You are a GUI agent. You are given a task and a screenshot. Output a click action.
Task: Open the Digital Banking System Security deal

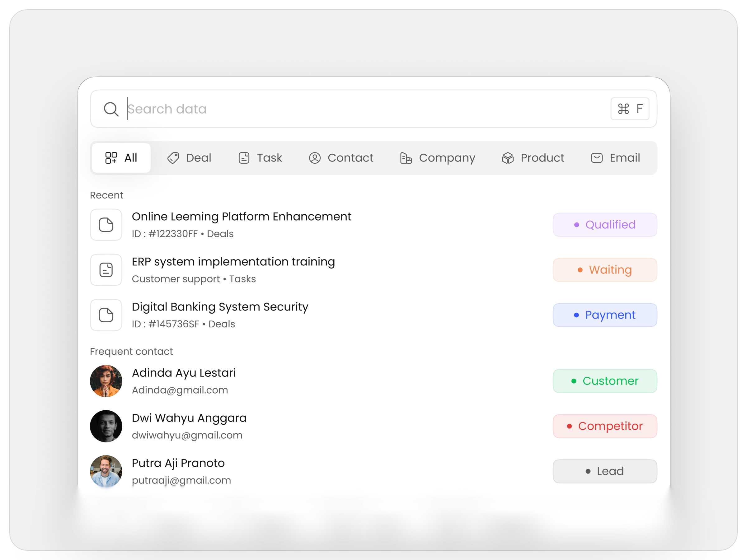pos(220,306)
